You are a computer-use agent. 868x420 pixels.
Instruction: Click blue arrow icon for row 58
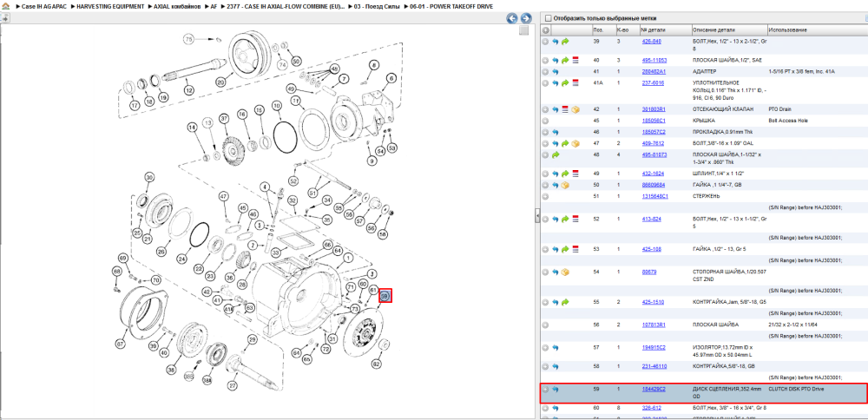point(556,366)
